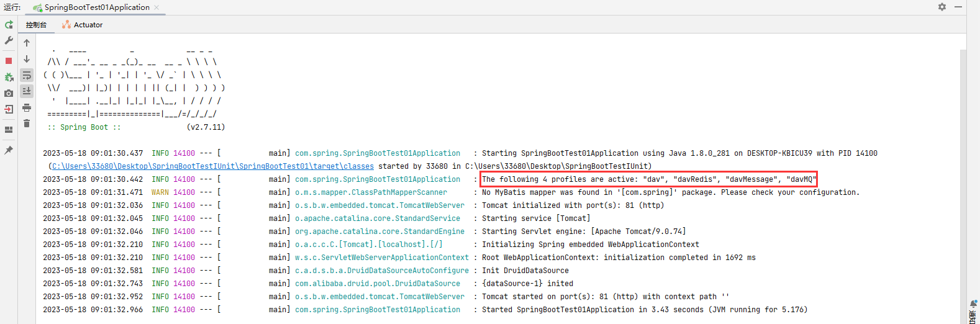Clear all console output with the trash icon
The width and height of the screenshot is (980, 324).
click(x=27, y=123)
